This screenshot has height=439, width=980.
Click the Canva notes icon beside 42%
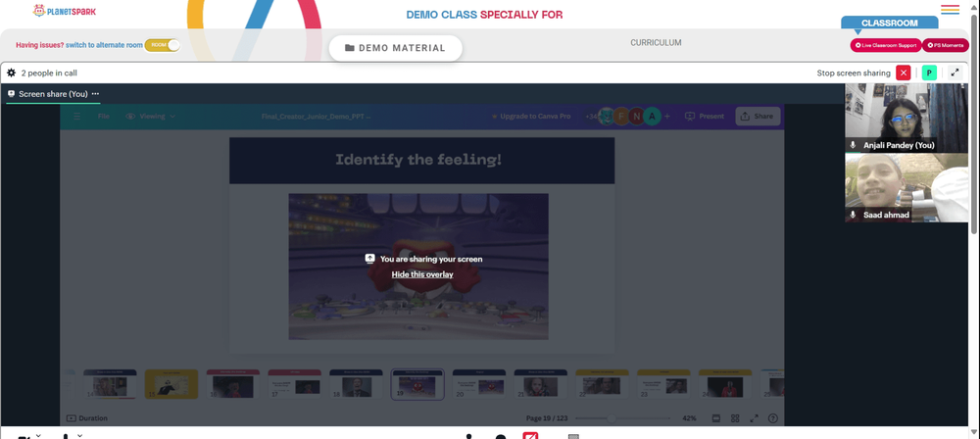[x=716, y=418]
